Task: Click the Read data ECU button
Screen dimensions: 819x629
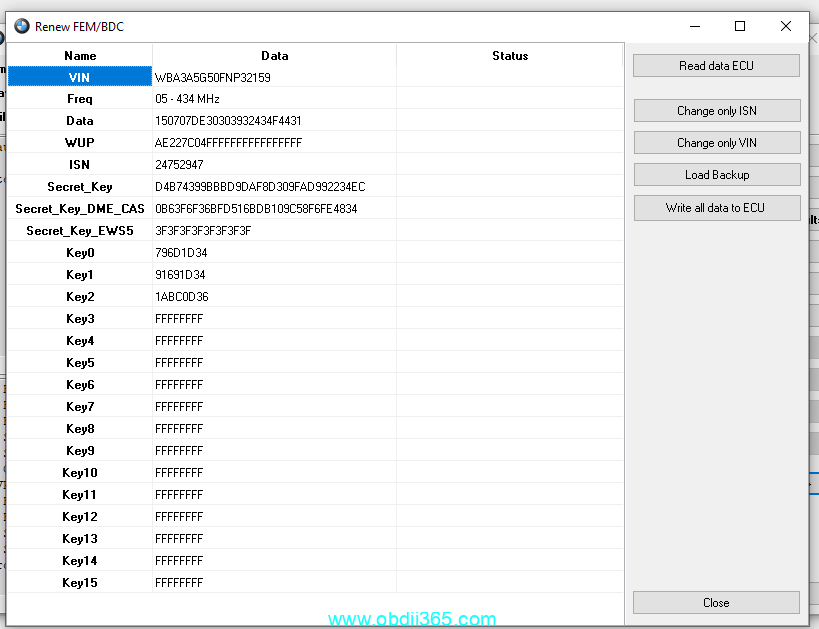Action: 716,66
